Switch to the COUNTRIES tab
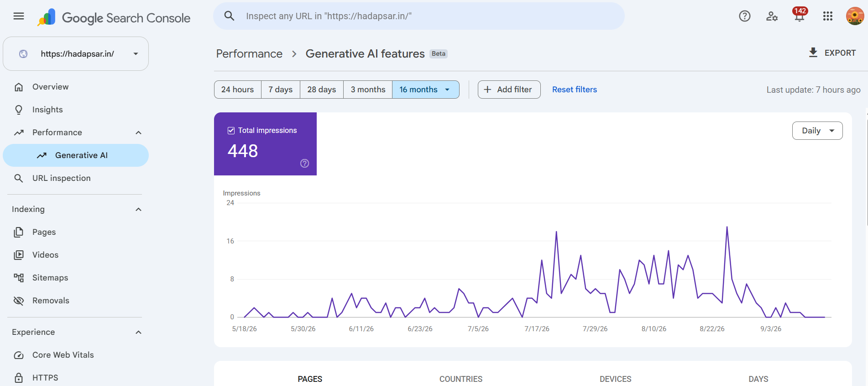This screenshot has width=868, height=386. click(x=461, y=379)
